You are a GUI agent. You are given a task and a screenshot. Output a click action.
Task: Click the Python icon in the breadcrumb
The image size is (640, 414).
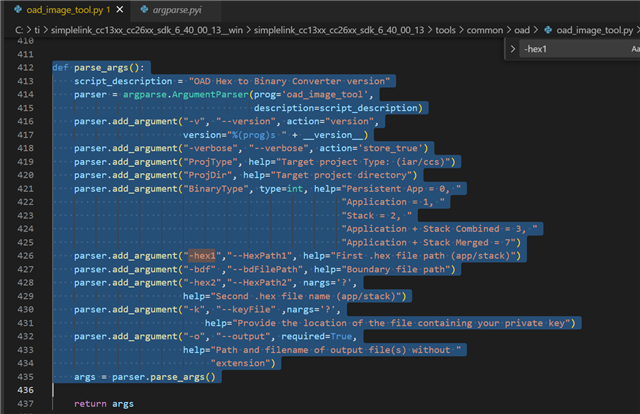click(548, 30)
